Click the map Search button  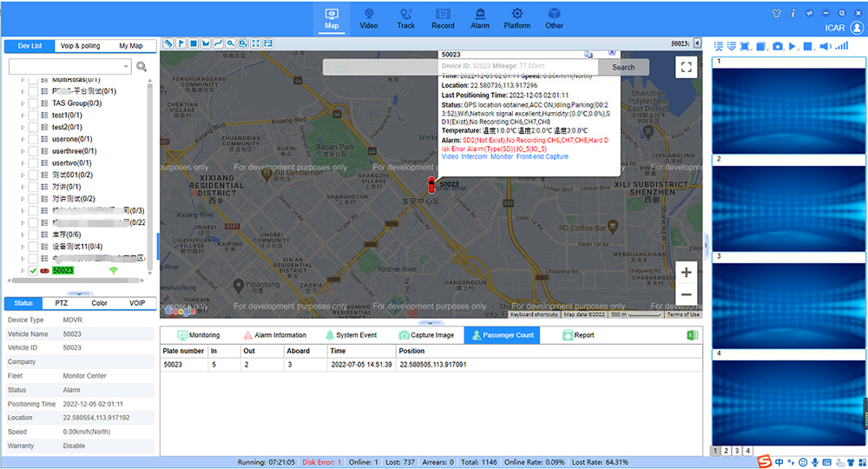(623, 67)
